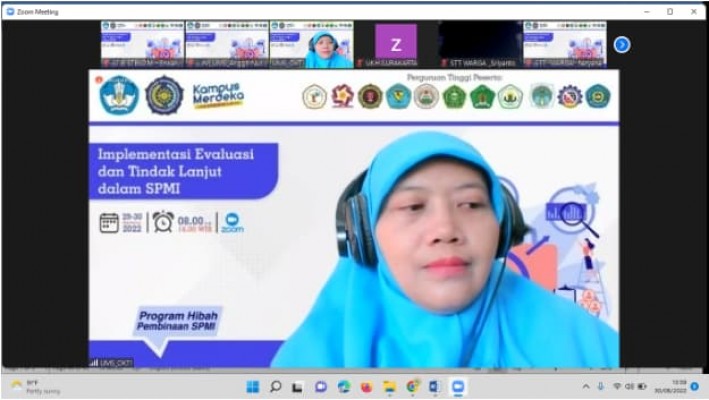Viewport: 709px width, 400px height.
Task: Open Microsoft Edge from the taskbar
Action: click(344, 386)
